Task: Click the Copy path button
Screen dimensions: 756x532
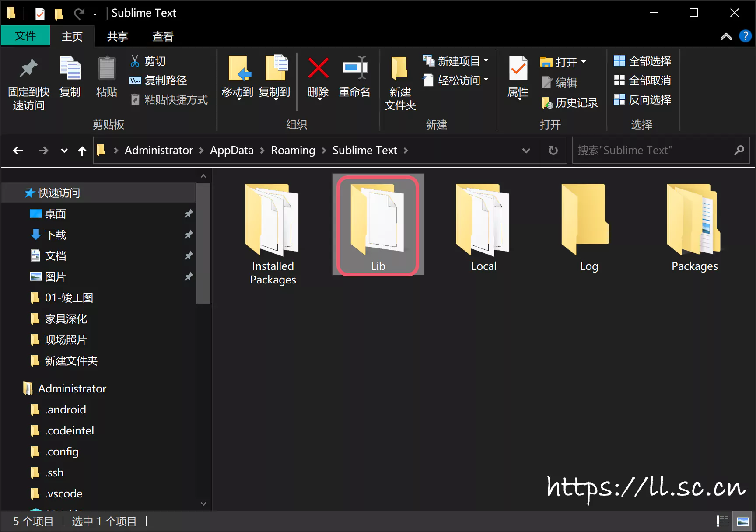Action: point(159,80)
